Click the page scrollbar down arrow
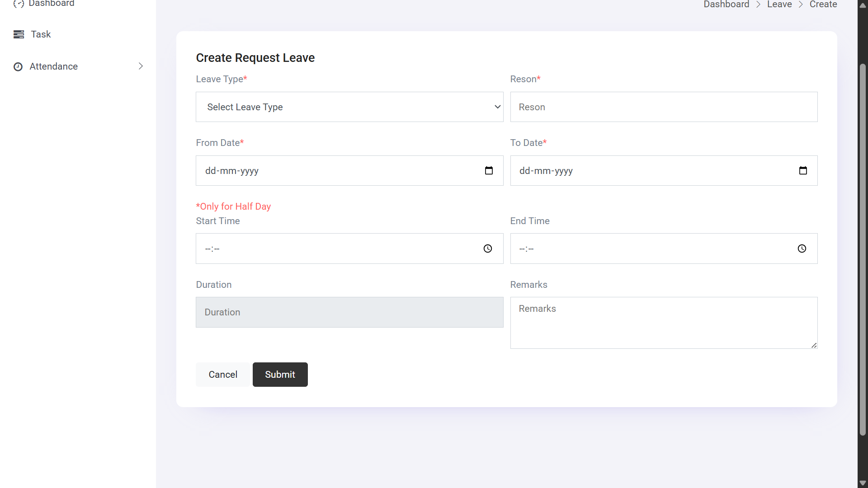The image size is (868, 488). 863,483
